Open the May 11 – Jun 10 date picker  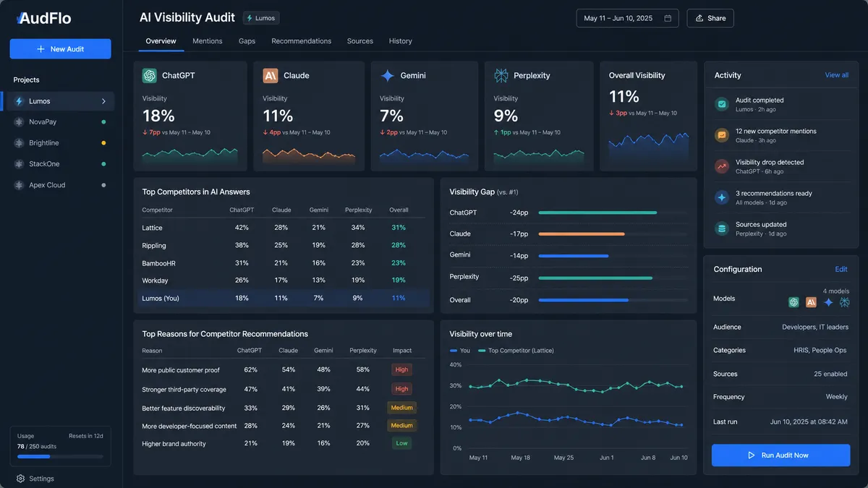pyautogui.click(x=627, y=18)
